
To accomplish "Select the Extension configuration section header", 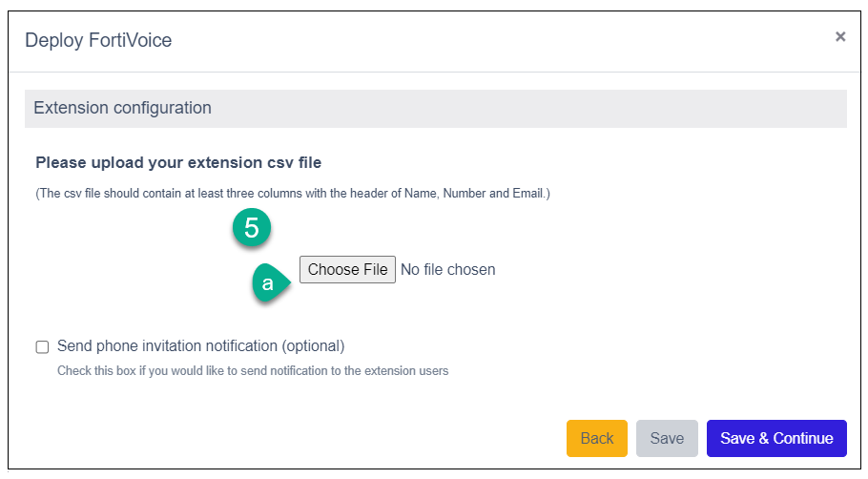I will pos(435,109).
